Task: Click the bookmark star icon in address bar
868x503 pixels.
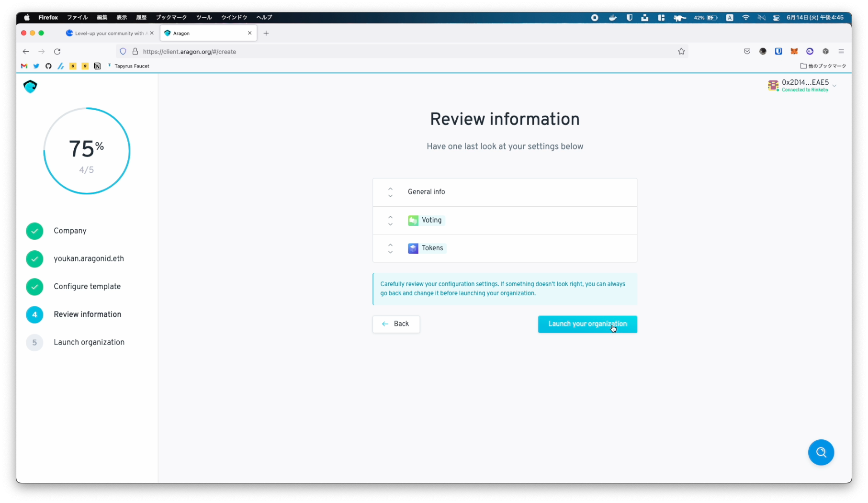Action: [x=681, y=52]
